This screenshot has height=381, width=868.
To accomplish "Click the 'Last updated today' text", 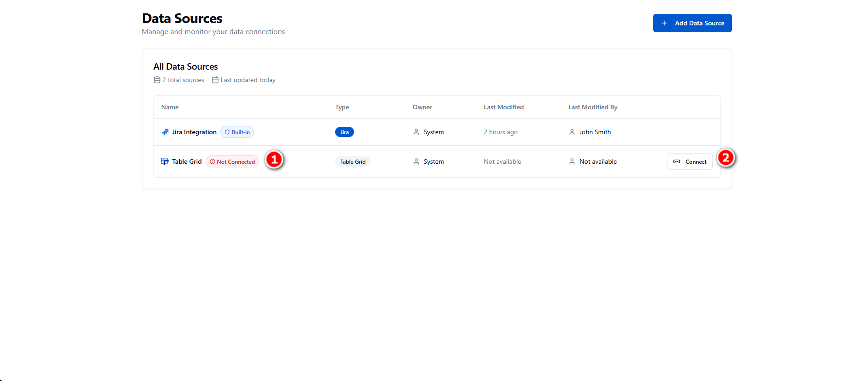I will point(248,80).
